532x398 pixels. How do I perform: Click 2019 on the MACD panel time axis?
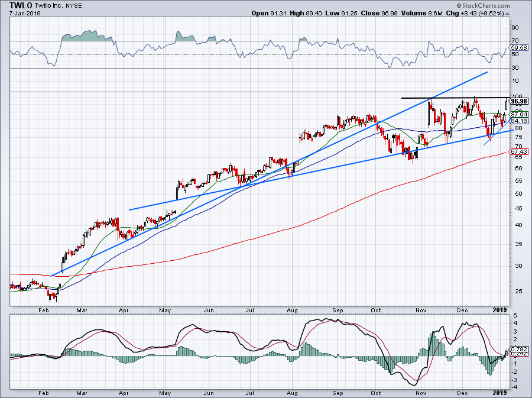coord(499,393)
